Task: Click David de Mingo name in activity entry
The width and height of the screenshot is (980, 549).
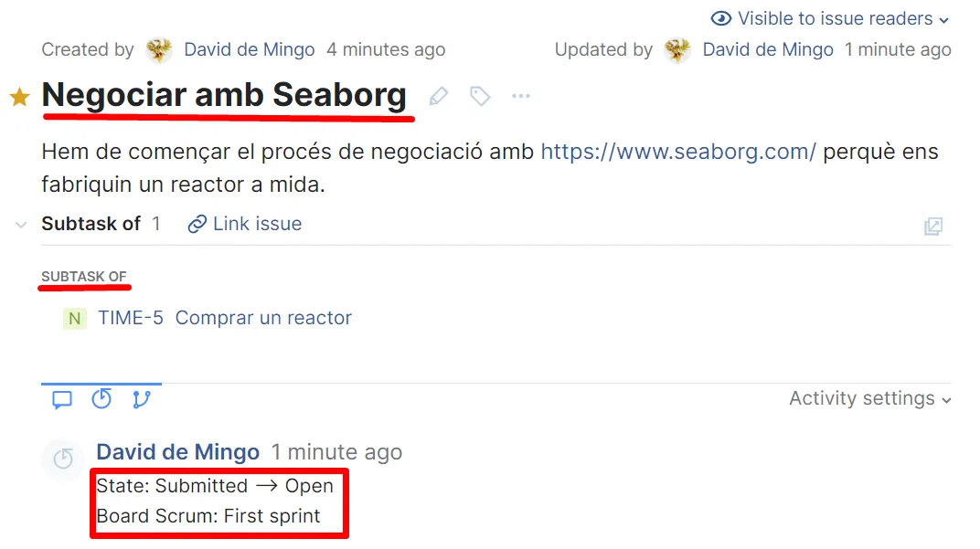Action: (x=177, y=452)
